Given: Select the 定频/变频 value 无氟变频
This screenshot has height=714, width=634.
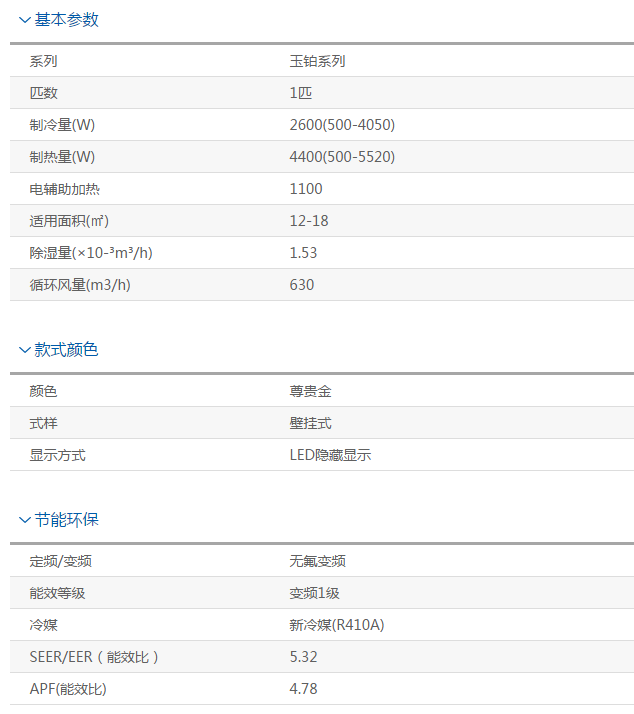Looking at the screenshot, I should (x=317, y=561).
